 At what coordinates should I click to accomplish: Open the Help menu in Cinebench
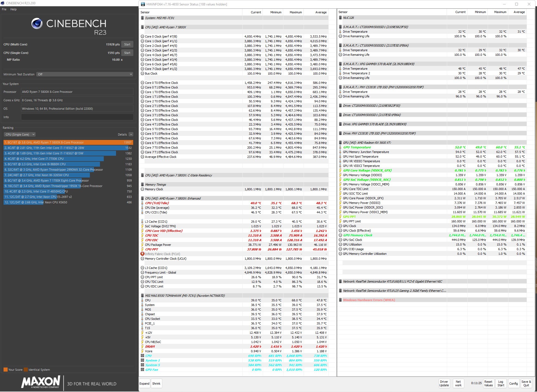click(13, 9)
